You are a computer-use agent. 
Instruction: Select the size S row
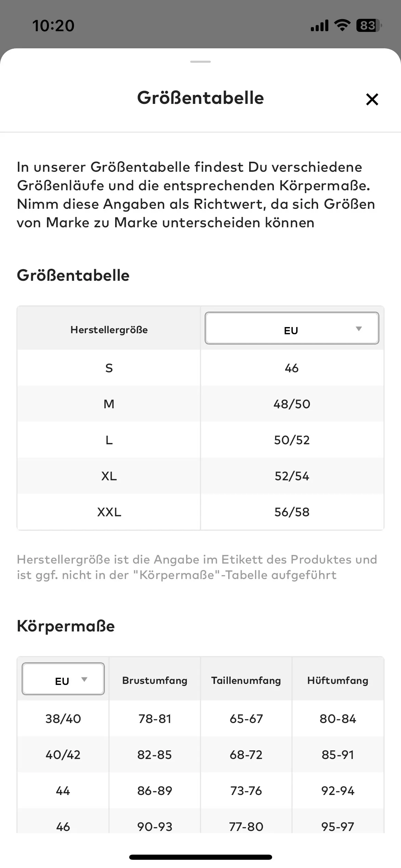200,368
